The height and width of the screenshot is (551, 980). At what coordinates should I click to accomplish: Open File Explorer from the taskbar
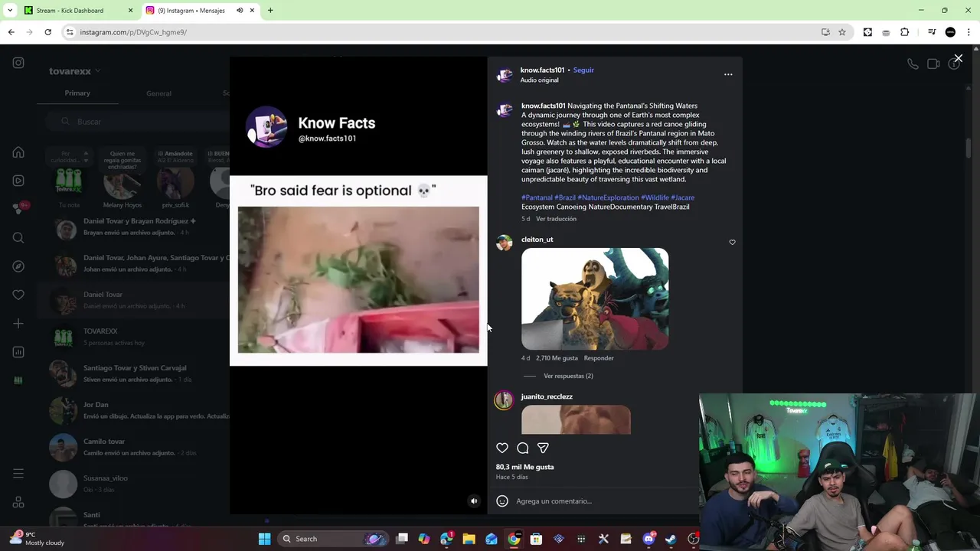pos(469,539)
